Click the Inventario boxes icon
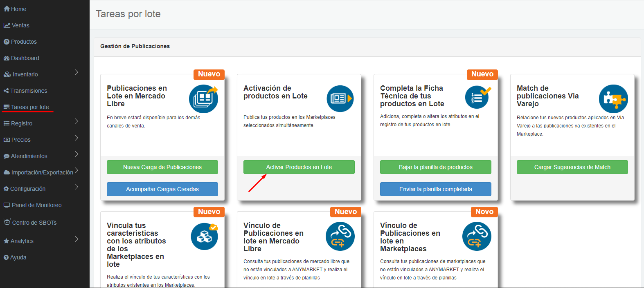644x288 pixels. click(x=7, y=74)
